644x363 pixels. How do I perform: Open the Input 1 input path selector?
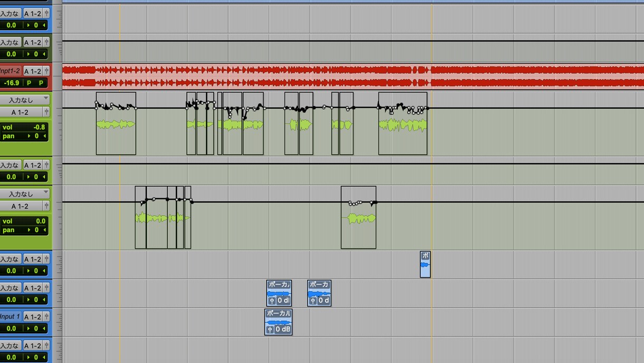[10, 317]
